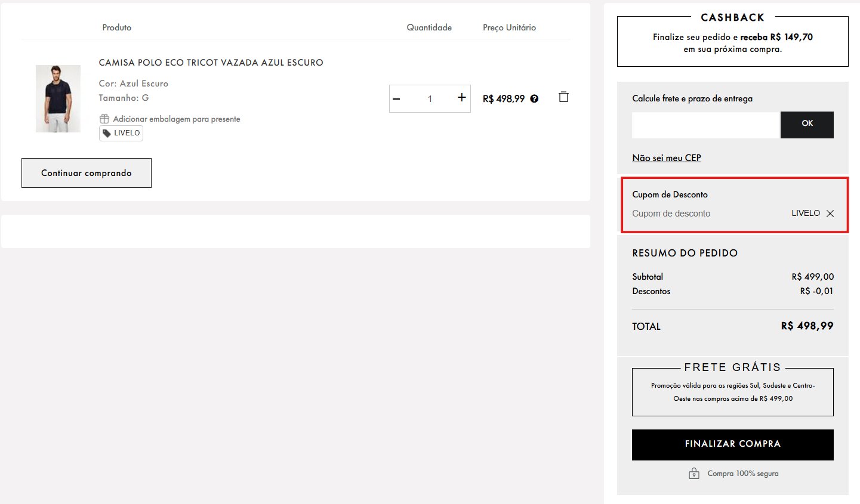Click Adicionar embalagem para presente

177,119
